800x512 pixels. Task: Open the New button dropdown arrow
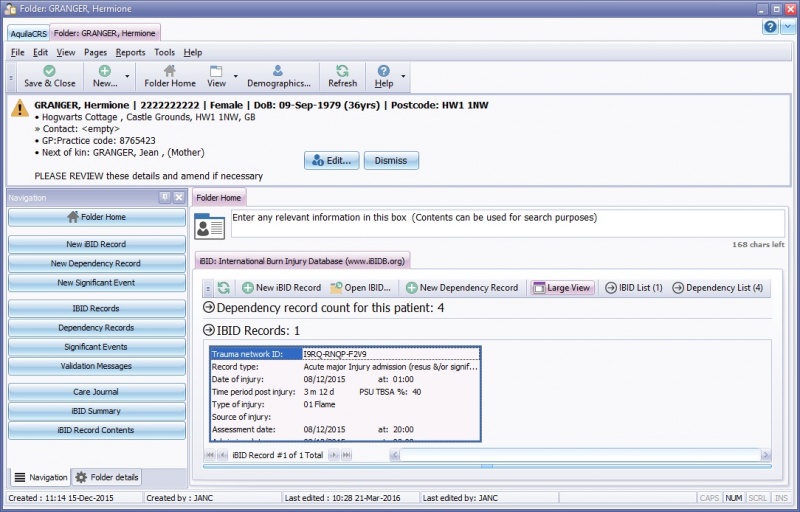(x=127, y=76)
